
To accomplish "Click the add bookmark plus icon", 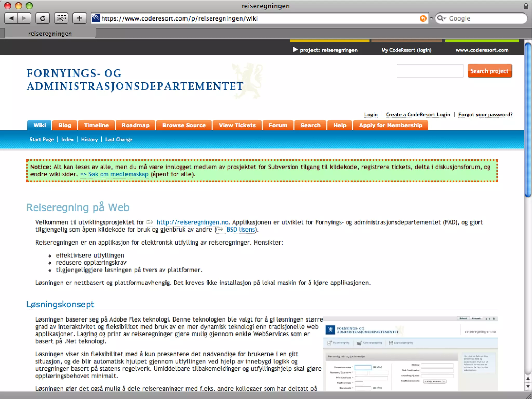I will pyautogui.click(x=79, y=18).
